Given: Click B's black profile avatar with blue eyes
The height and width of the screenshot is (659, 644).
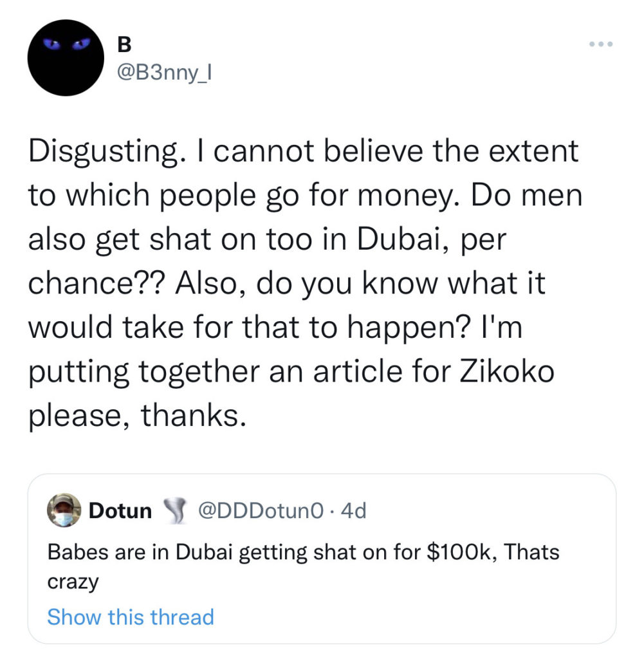Looking at the screenshot, I should coord(66,58).
